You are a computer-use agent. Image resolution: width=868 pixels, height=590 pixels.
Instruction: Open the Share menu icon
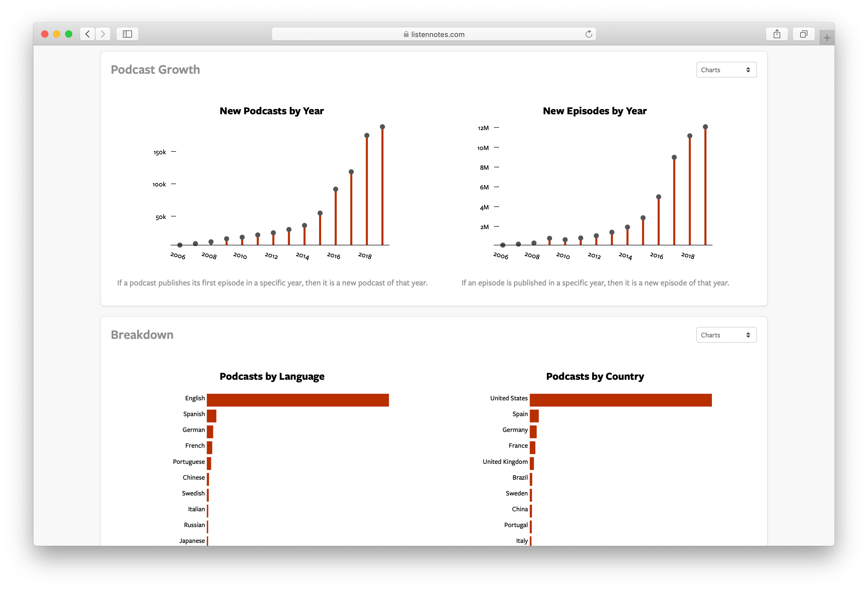(x=777, y=34)
